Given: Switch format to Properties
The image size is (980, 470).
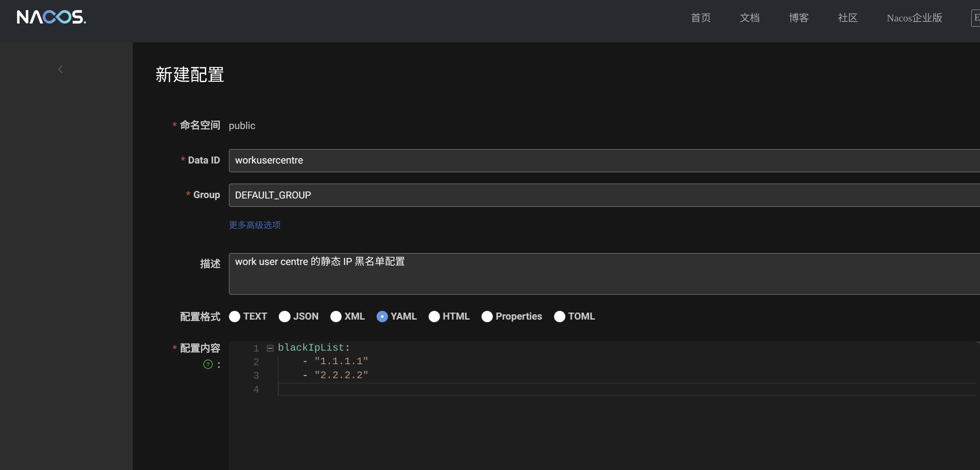Looking at the screenshot, I should coord(487,317).
